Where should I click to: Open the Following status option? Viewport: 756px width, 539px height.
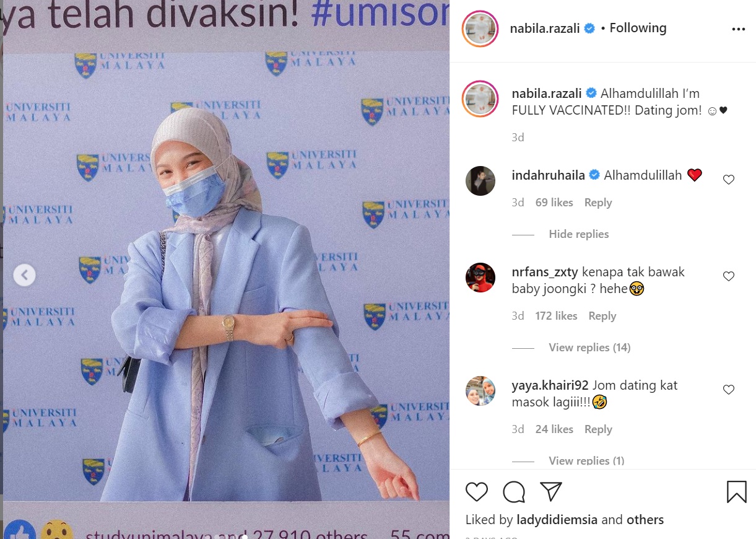click(638, 28)
